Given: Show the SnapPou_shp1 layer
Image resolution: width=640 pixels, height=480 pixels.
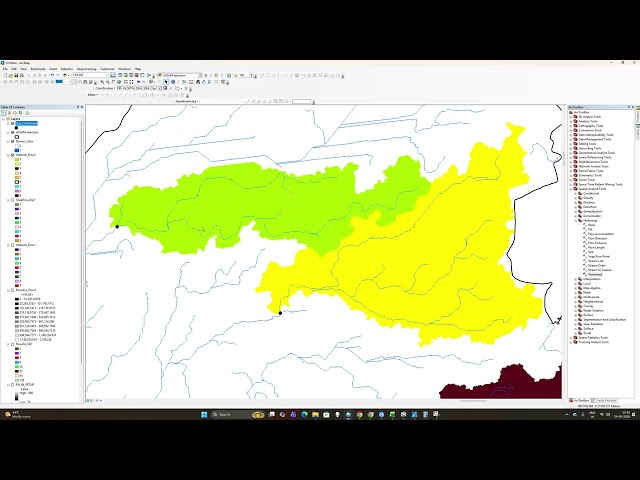Looking at the screenshot, I should point(13,200).
